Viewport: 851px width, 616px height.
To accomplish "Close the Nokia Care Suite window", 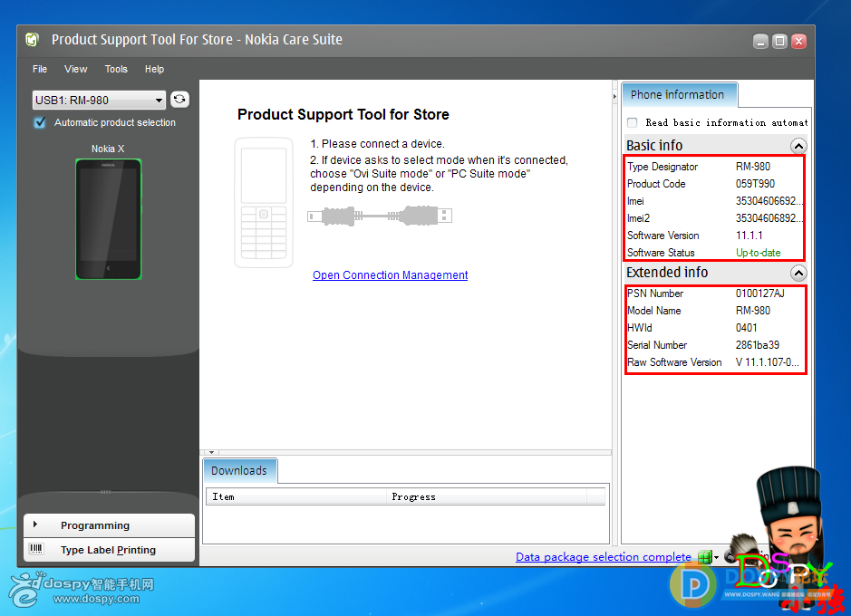I will [x=799, y=41].
